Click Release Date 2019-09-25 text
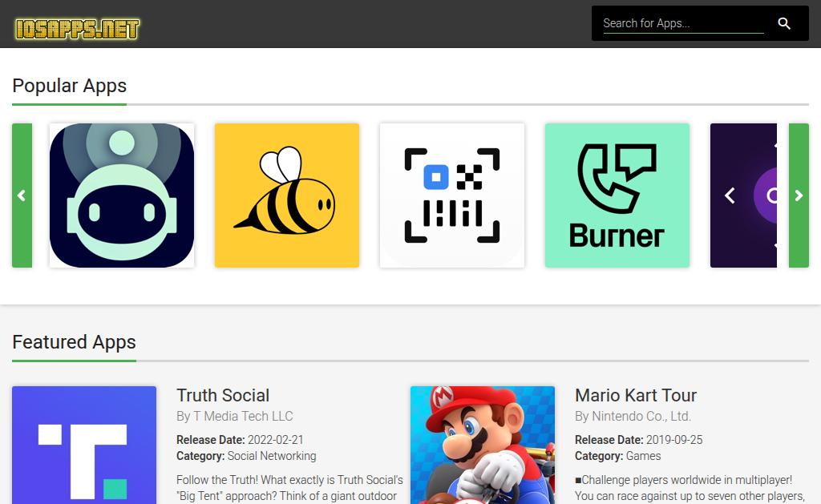Image resolution: width=821 pixels, height=504 pixels. pyautogui.click(x=639, y=440)
